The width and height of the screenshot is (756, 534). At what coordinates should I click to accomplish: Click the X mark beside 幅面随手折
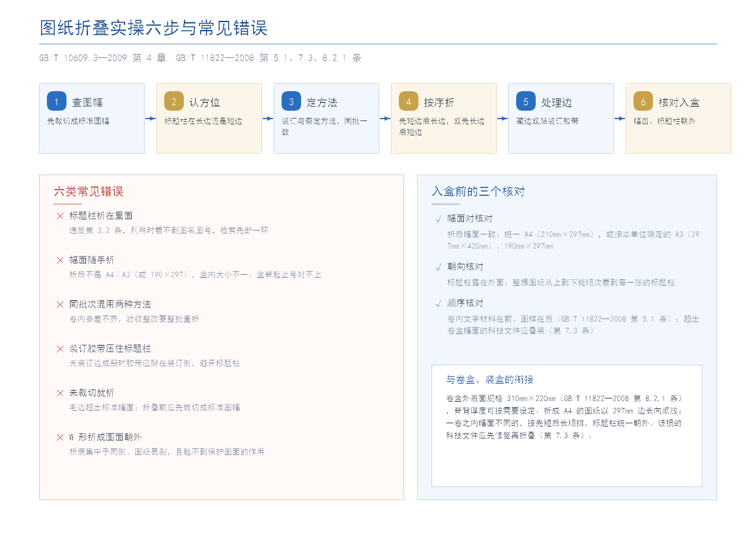point(60,260)
